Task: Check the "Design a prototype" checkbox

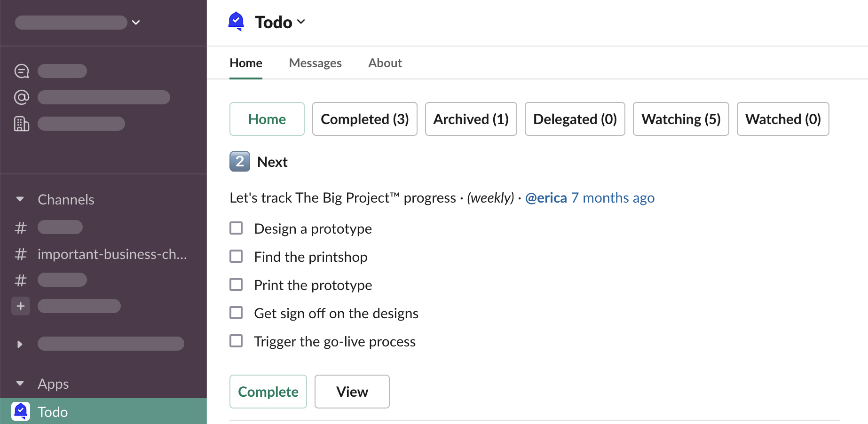Action: click(236, 228)
